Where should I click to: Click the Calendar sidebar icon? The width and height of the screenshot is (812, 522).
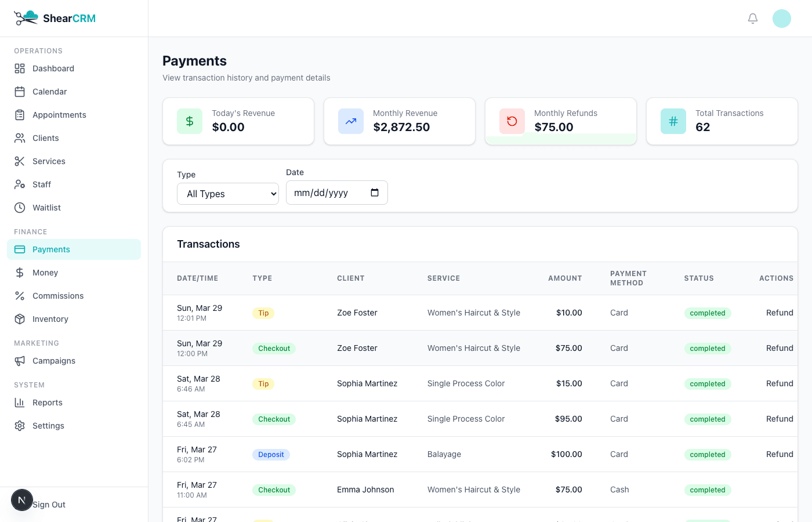[x=20, y=92]
